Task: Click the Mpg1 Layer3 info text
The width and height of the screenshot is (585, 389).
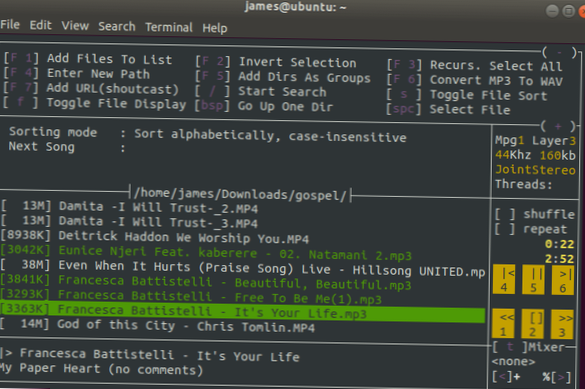Action: (x=535, y=141)
